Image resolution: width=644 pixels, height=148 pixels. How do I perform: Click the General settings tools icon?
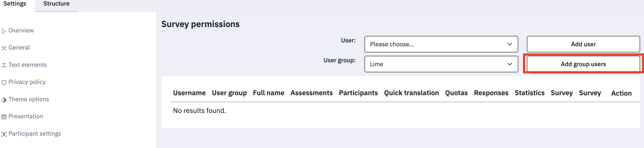coord(4,48)
